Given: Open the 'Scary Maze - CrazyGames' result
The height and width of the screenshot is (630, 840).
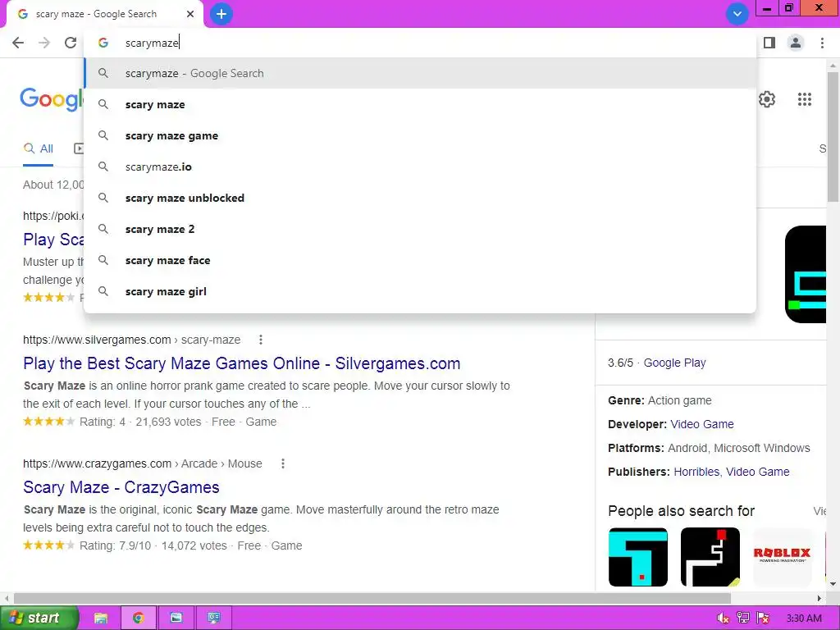Looking at the screenshot, I should 121,487.
